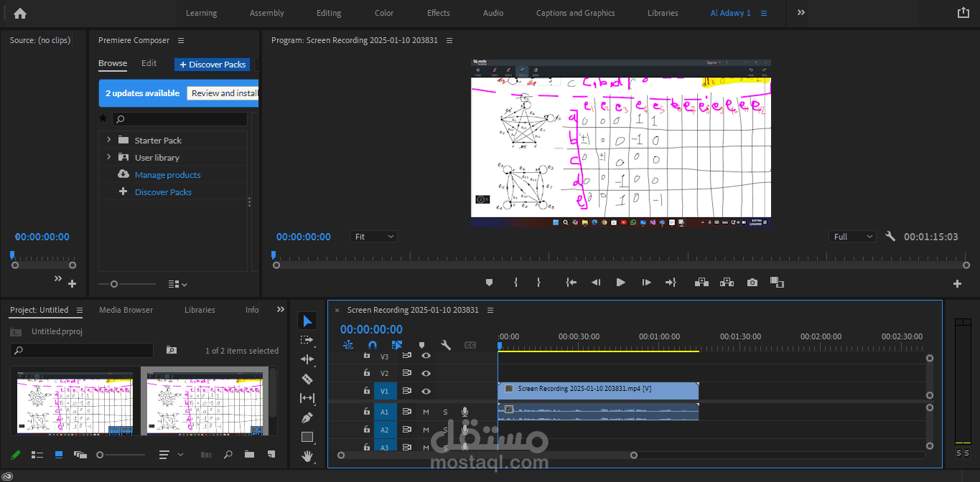Click Review and install button

point(223,93)
